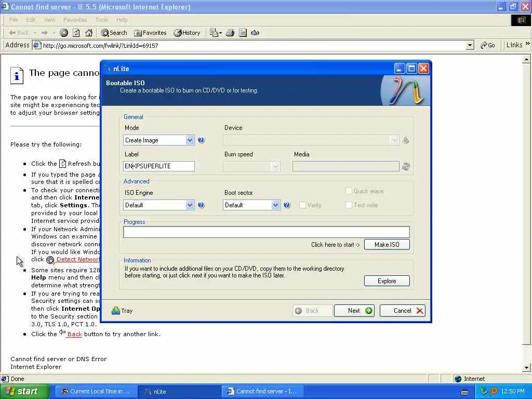
Task: Switch to Current Local Time taskbar item
Action: [x=96, y=392]
